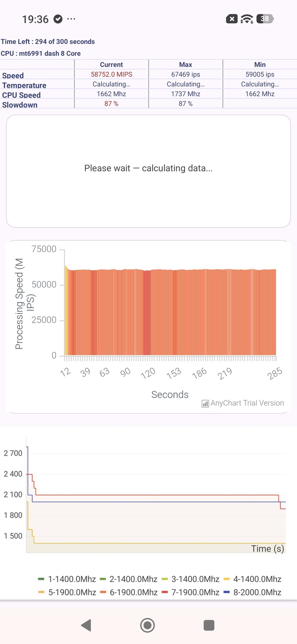
Task: Click the AnyChart Trial Version link
Action: 247,403
